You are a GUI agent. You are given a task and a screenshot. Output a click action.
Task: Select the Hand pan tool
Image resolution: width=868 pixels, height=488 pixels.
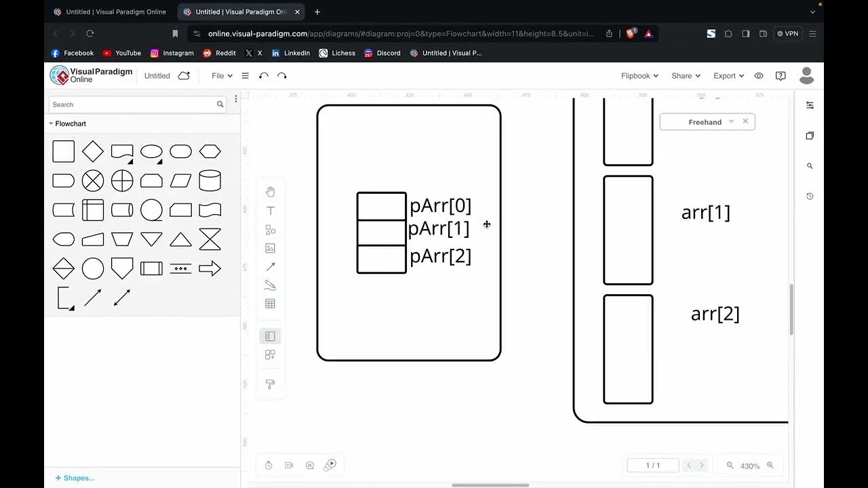coord(270,192)
